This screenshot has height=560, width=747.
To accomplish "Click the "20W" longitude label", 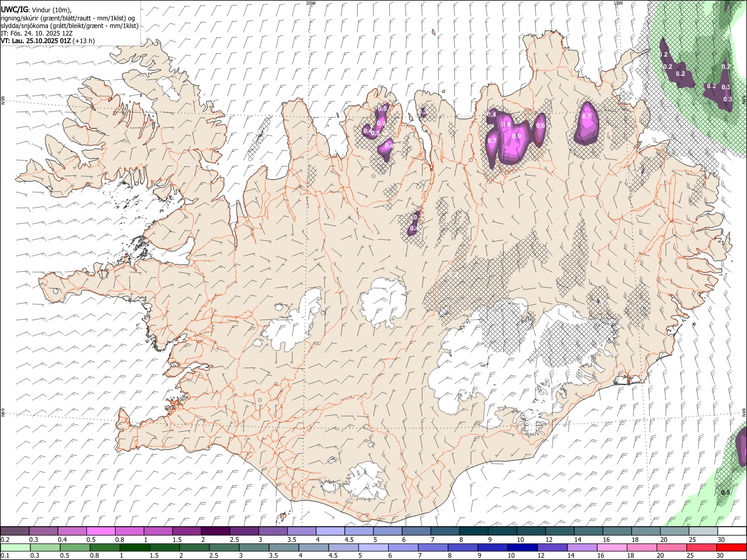I will pos(310,3).
